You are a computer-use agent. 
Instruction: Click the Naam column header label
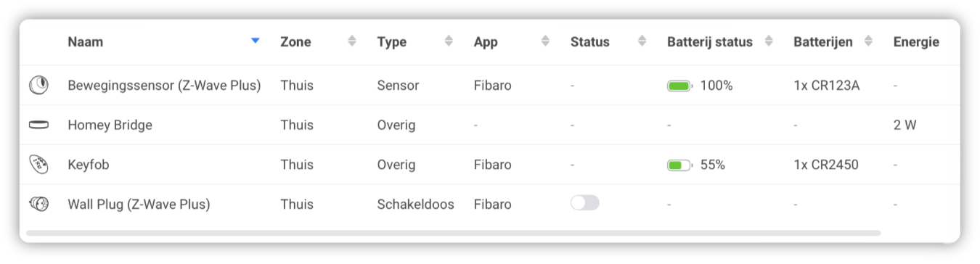click(86, 42)
